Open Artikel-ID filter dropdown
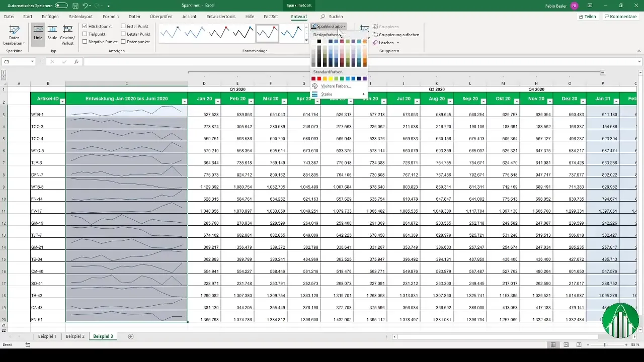The height and width of the screenshot is (362, 644). point(61,101)
